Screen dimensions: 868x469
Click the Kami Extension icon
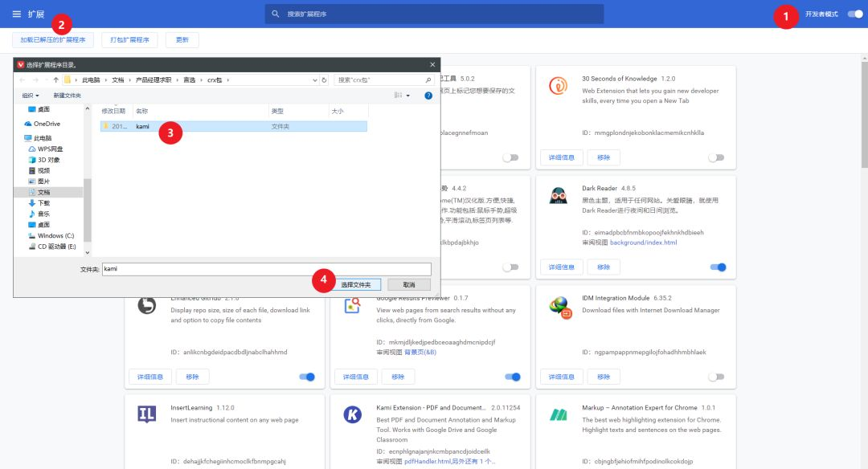click(352, 414)
